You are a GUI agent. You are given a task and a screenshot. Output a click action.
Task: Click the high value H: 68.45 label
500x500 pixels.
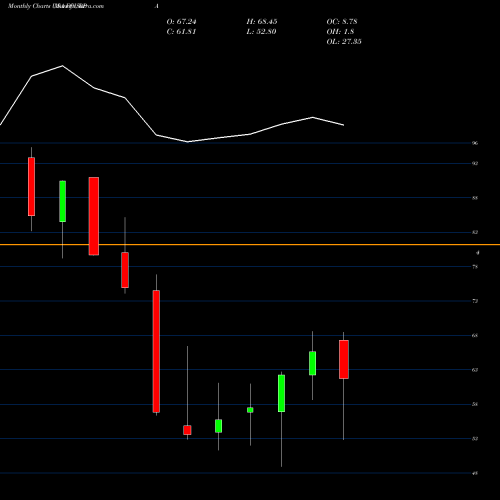click(262, 22)
